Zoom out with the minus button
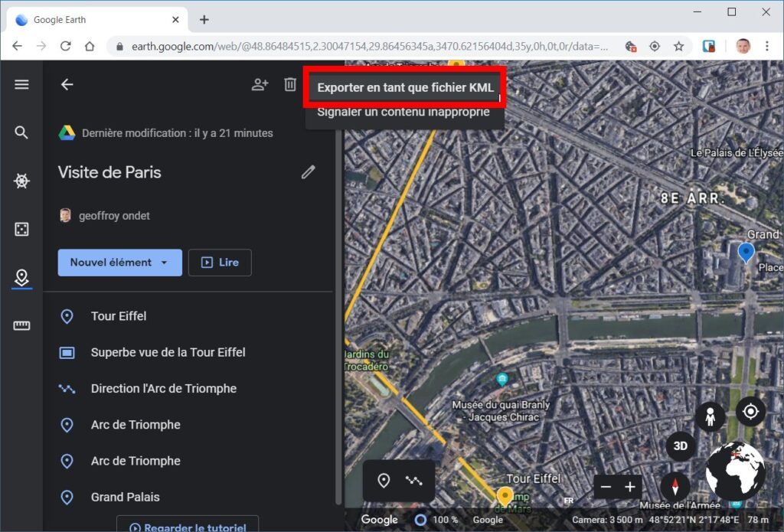 [x=606, y=487]
